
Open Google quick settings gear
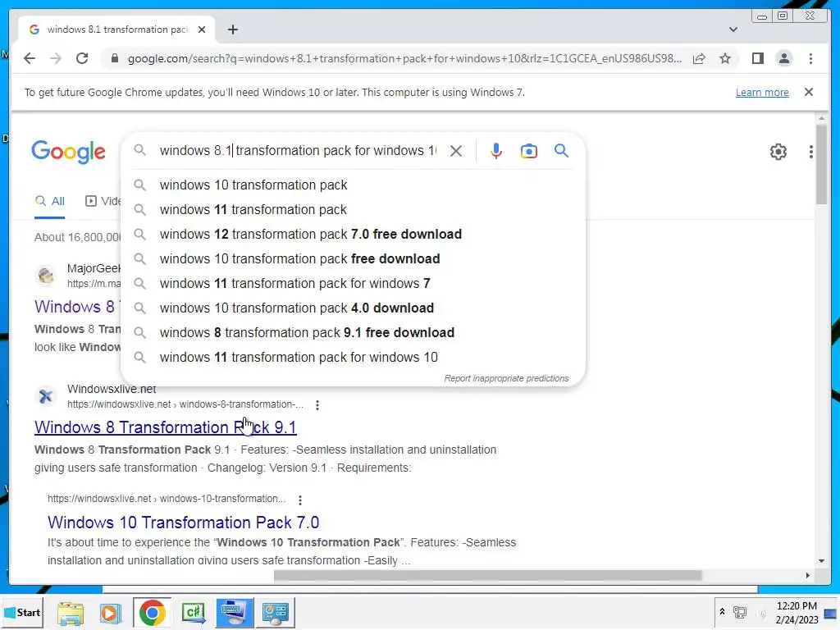pos(778,152)
